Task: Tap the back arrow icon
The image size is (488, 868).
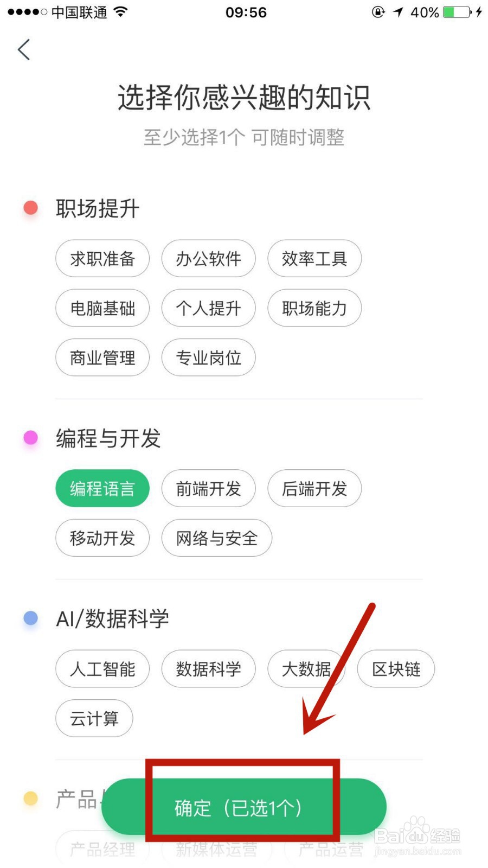Action: point(24,49)
